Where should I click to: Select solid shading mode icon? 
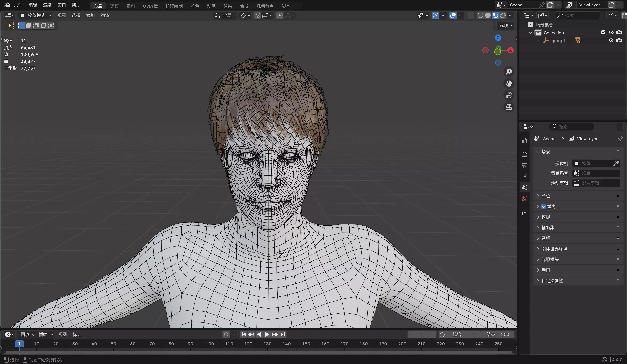tap(488, 15)
